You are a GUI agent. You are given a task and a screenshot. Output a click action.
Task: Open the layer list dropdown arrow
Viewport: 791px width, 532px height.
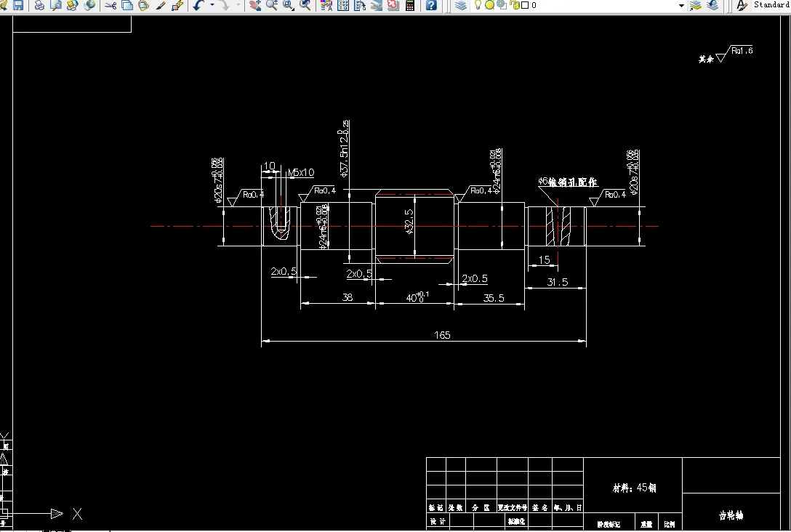click(x=681, y=6)
